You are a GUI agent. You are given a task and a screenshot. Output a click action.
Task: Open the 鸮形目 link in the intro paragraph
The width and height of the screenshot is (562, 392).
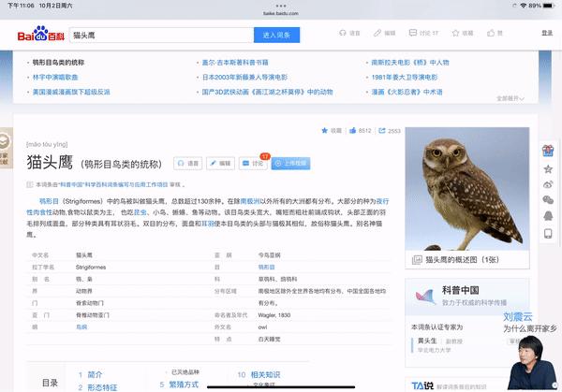[49, 201]
